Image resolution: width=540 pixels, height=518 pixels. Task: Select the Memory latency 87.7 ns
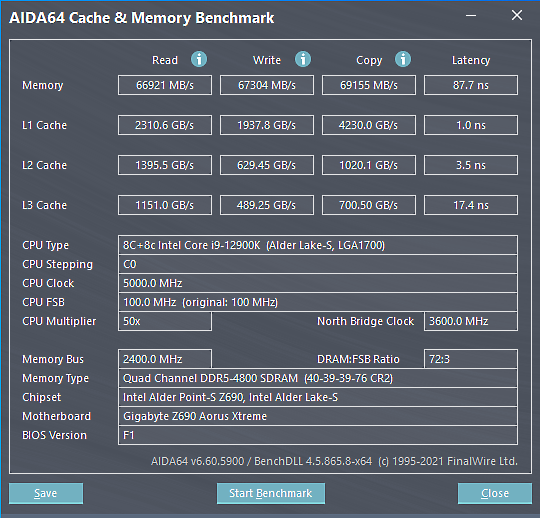tap(471, 85)
